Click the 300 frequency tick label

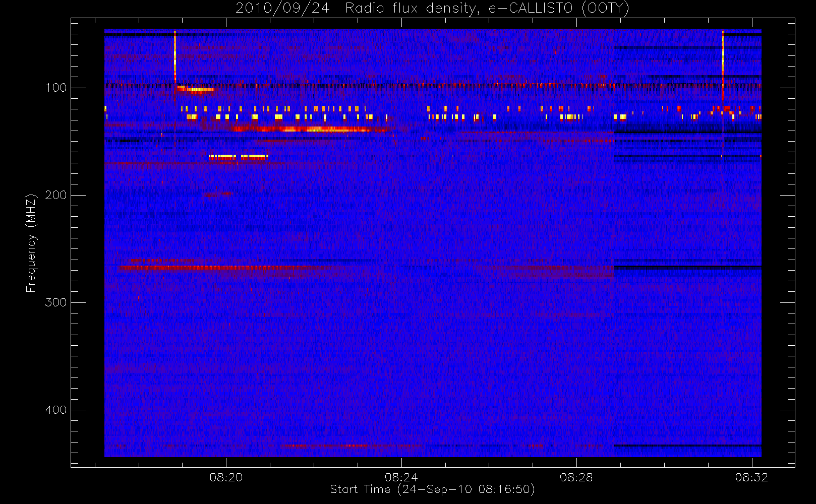coord(55,302)
